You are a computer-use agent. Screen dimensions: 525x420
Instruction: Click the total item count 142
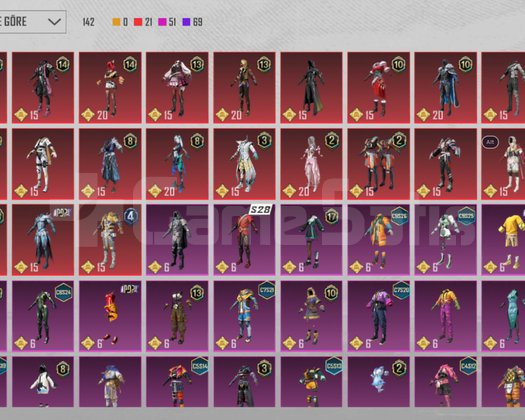tap(88, 22)
